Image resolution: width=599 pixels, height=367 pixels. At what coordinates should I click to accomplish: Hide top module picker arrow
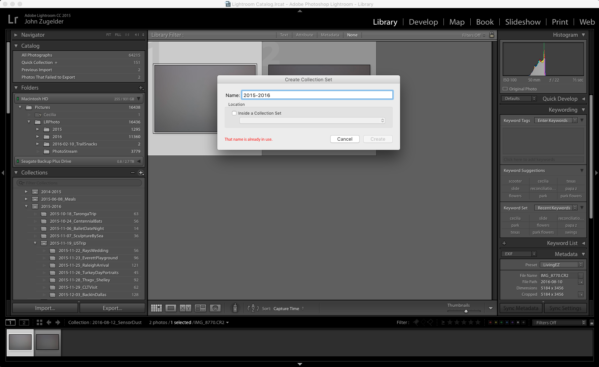(x=300, y=11)
